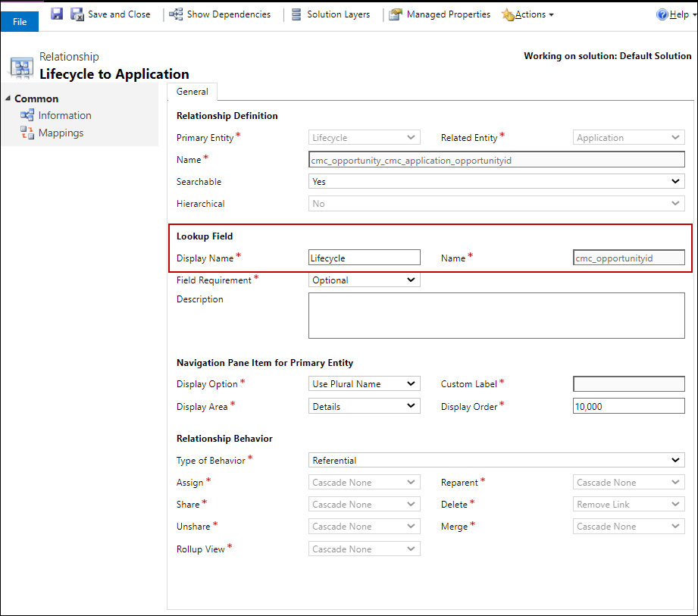Click the Show Dependencies icon
Viewport: 698px width, 616px height.
(x=176, y=14)
